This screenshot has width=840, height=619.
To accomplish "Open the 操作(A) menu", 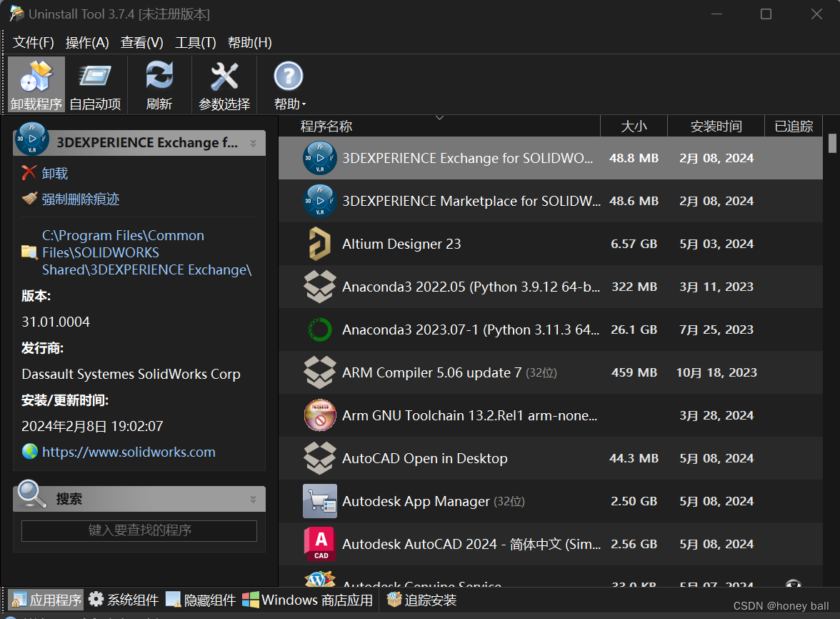I will [x=87, y=42].
